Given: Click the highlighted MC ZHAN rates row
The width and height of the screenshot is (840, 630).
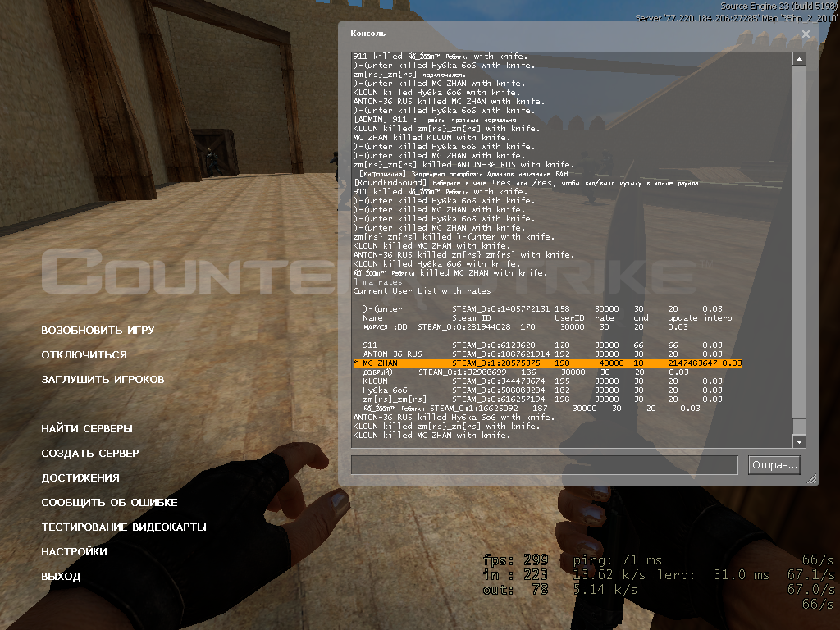Looking at the screenshot, I should tap(547, 363).
